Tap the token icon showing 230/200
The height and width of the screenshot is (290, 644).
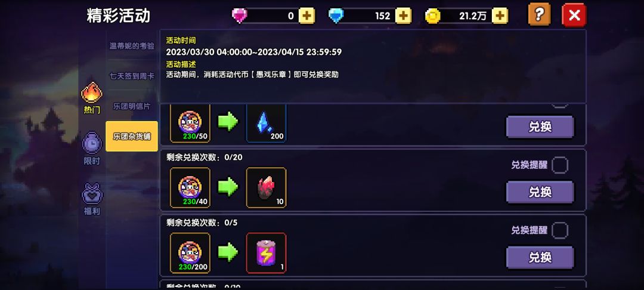pos(190,253)
